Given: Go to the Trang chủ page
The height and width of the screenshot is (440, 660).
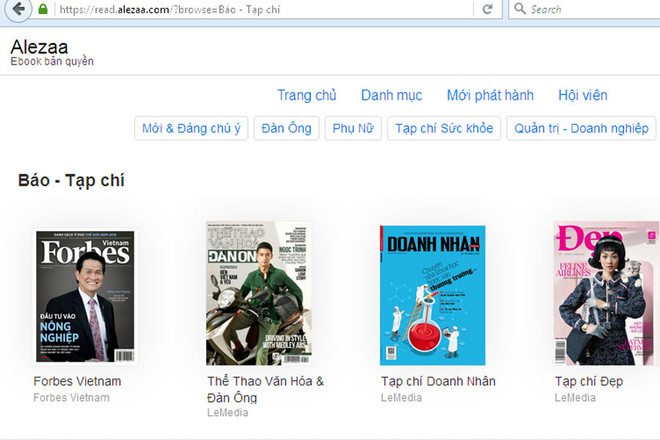Looking at the screenshot, I should coord(306,95).
